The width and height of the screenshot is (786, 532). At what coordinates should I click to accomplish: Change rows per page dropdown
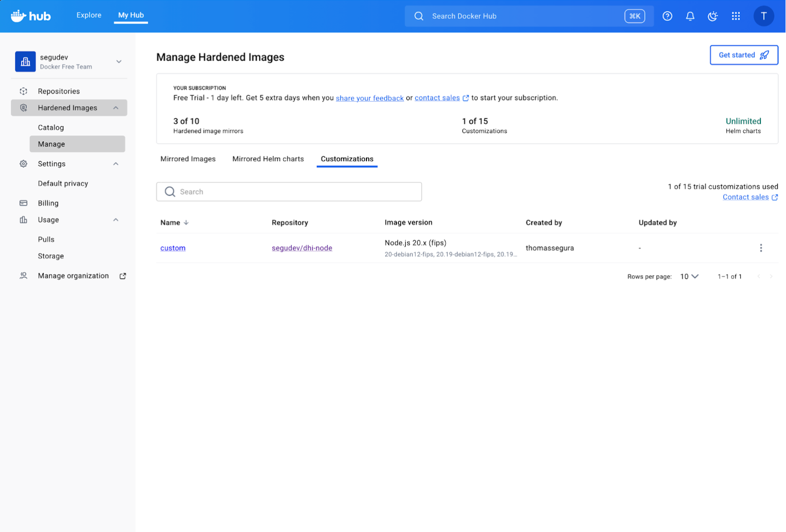point(689,276)
